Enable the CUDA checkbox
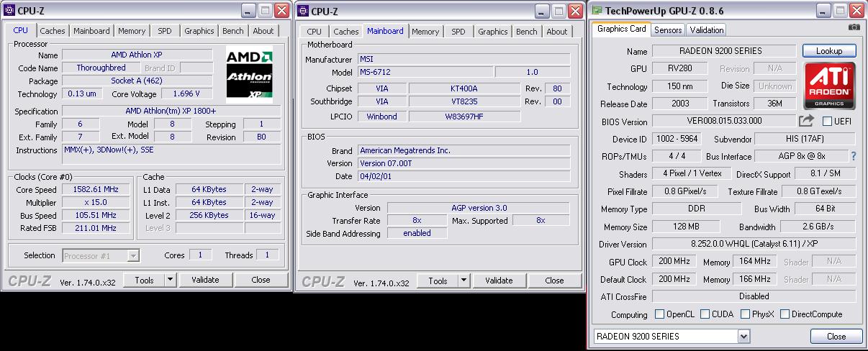The height and width of the screenshot is (351, 868). click(705, 314)
